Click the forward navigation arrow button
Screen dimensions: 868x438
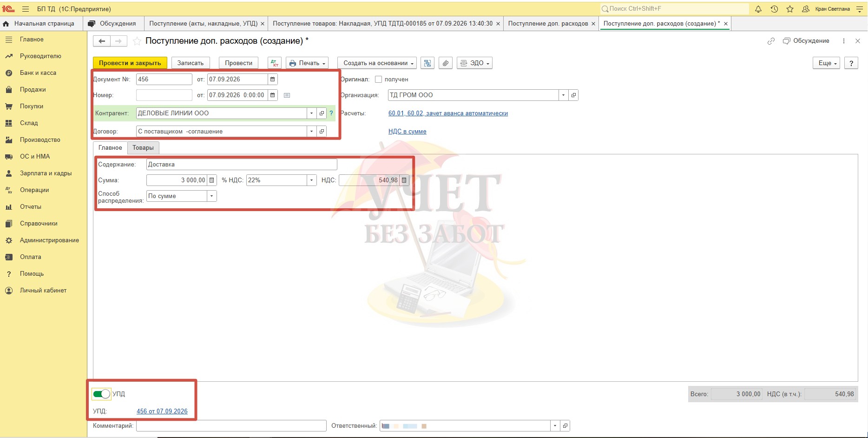[x=118, y=41]
